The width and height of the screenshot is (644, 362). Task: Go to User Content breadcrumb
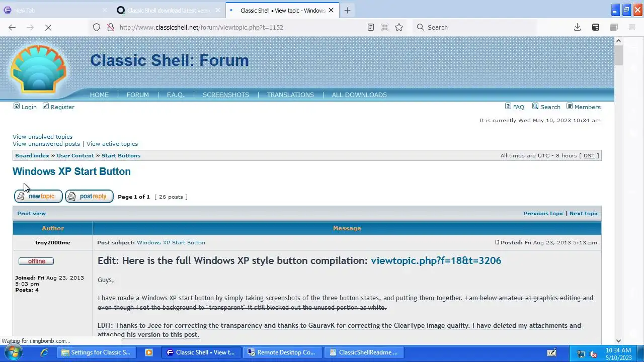75,155
